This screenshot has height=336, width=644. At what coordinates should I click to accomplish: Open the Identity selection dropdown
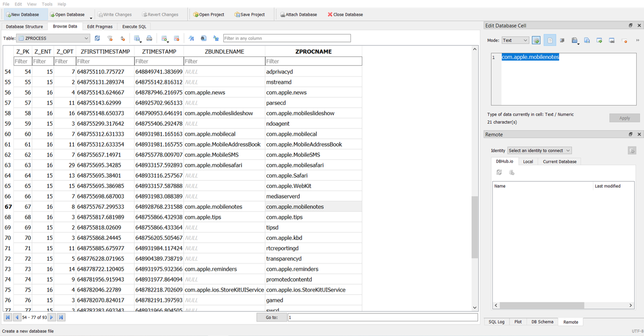(x=539, y=151)
